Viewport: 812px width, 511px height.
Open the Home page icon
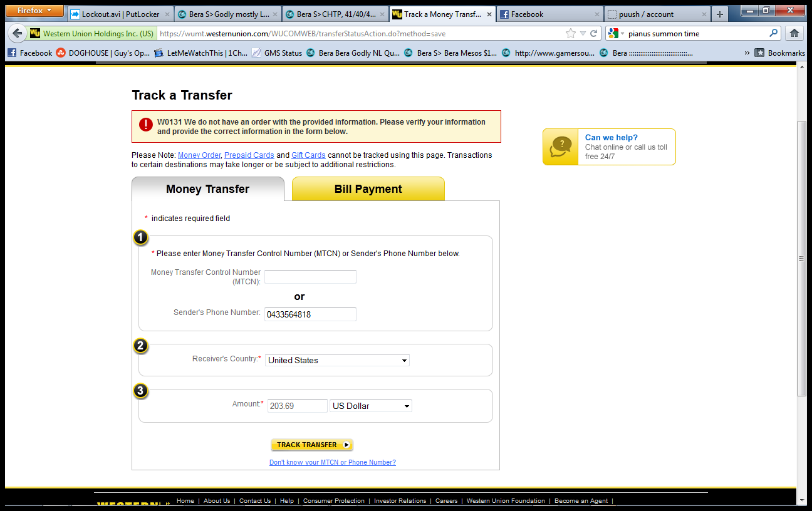click(x=794, y=33)
